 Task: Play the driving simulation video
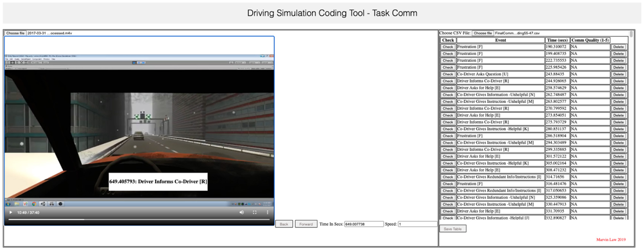tap(11, 213)
